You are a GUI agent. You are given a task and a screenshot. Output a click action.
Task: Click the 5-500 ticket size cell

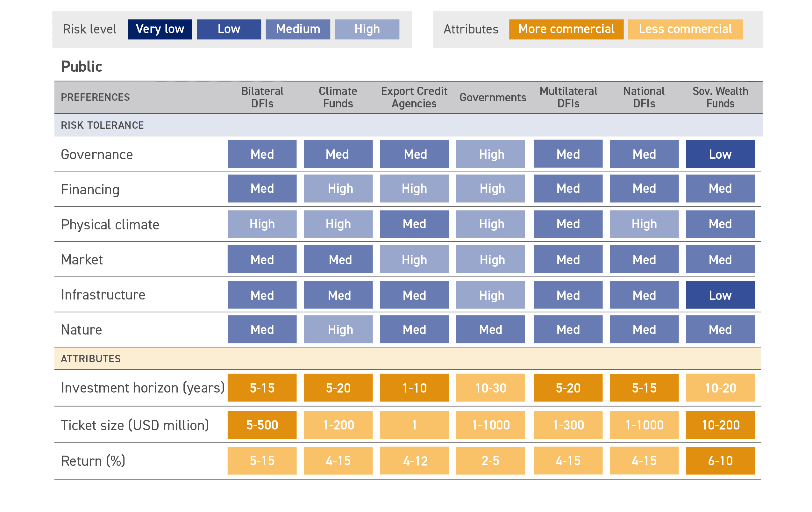262,425
